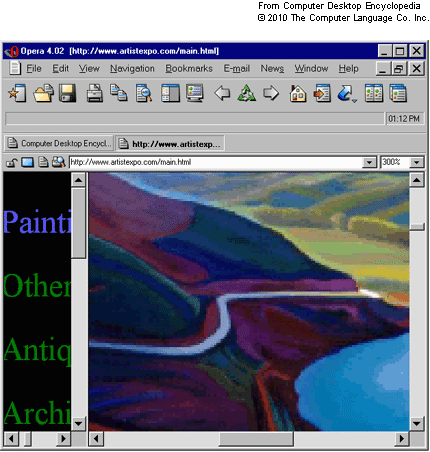Viewport: 430px width, 452px height.
Task: Open the Bookmarks menu
Action: click(189, 69)
